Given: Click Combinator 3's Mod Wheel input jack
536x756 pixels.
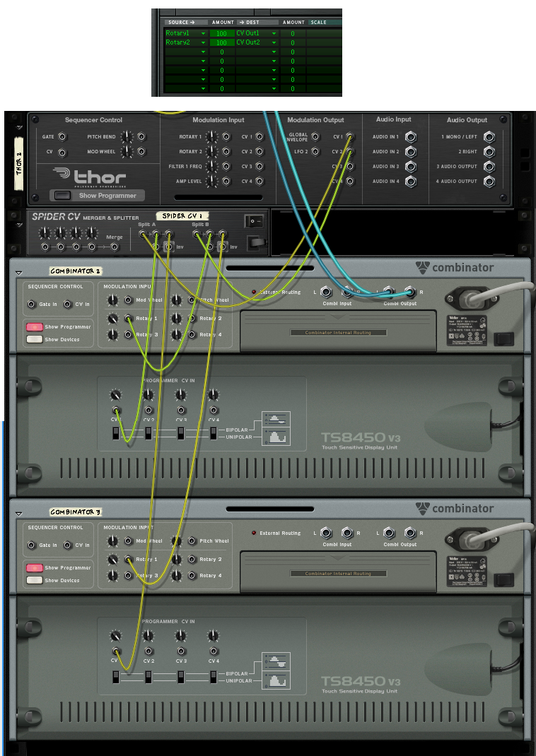Looking at the screenshot, I should tap(128, 541).
